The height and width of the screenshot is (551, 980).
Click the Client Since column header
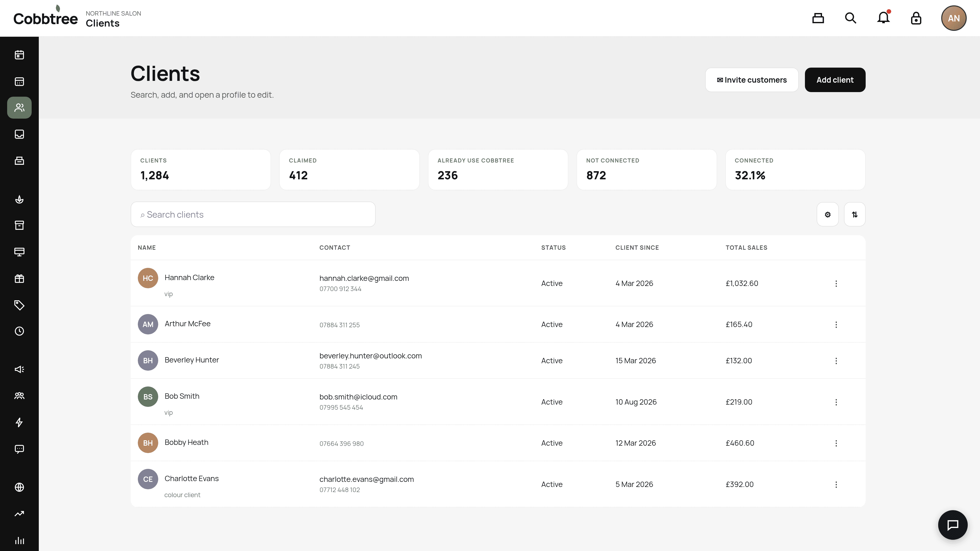tap(637, 247)
